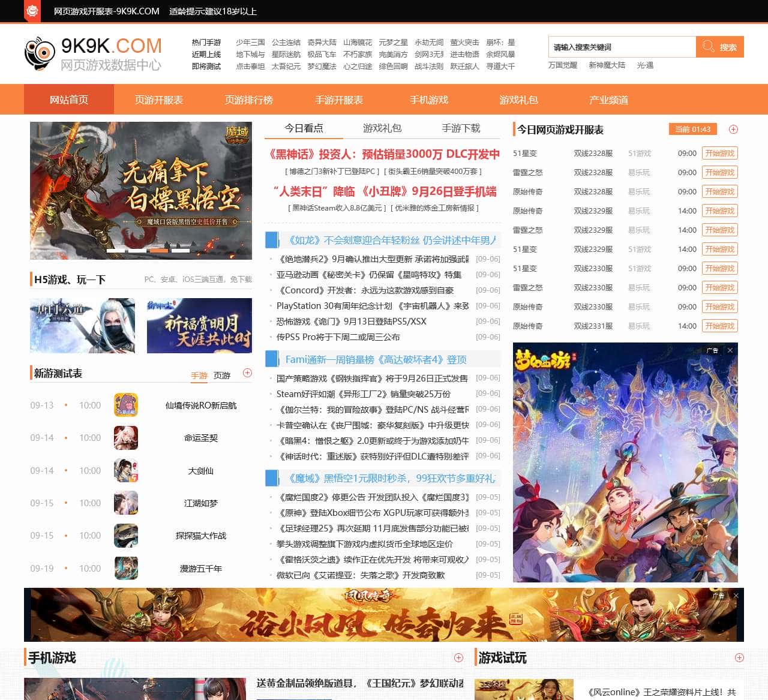Open the 《风云online》王者荣耀资料片上线 link
This screenshot has height=700, width=768.
[x=661, y=692]
